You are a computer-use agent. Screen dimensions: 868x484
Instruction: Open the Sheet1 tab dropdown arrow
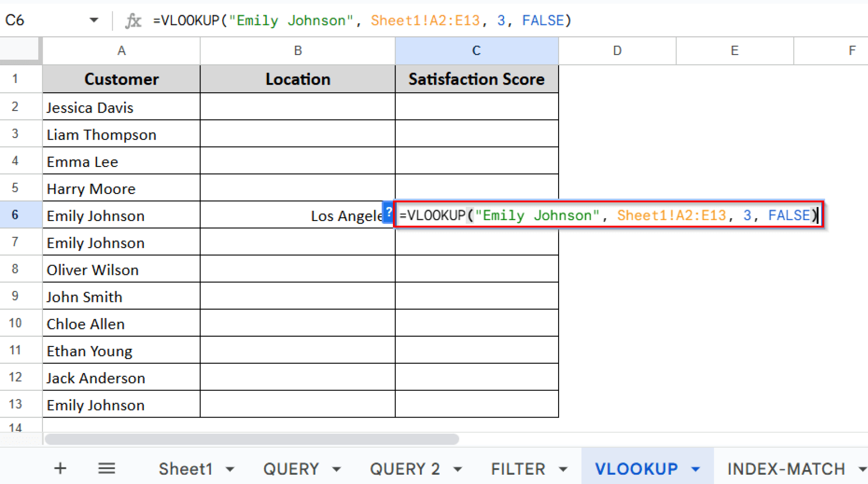tap(230, 469)
